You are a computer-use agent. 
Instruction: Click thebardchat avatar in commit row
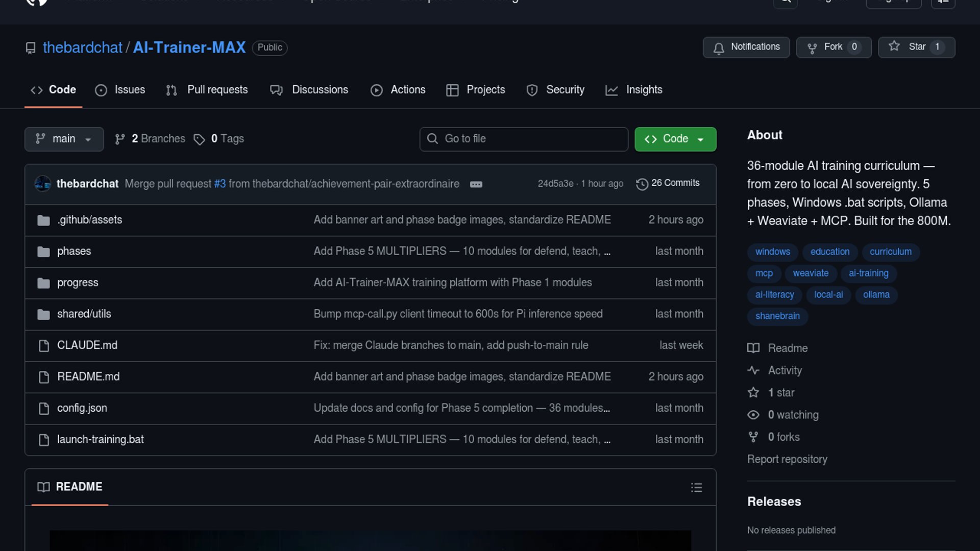pyautogui.click(x=43, y=184)
